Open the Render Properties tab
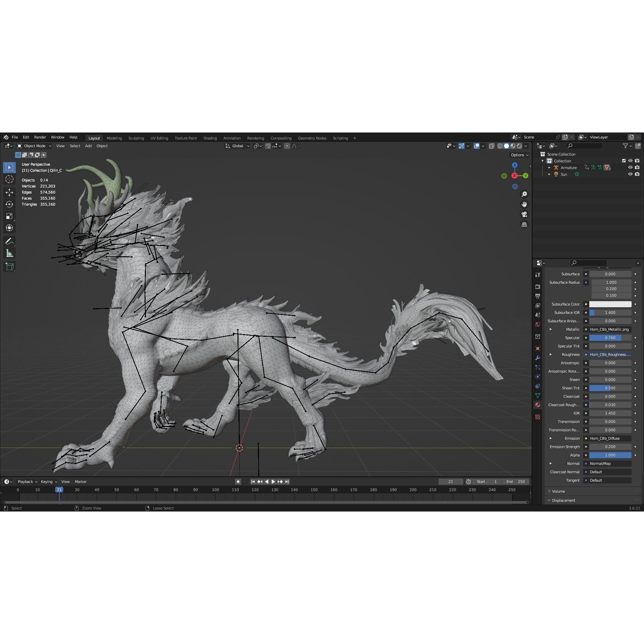Screen dimensions: 644x644 (x=538, y=287)
